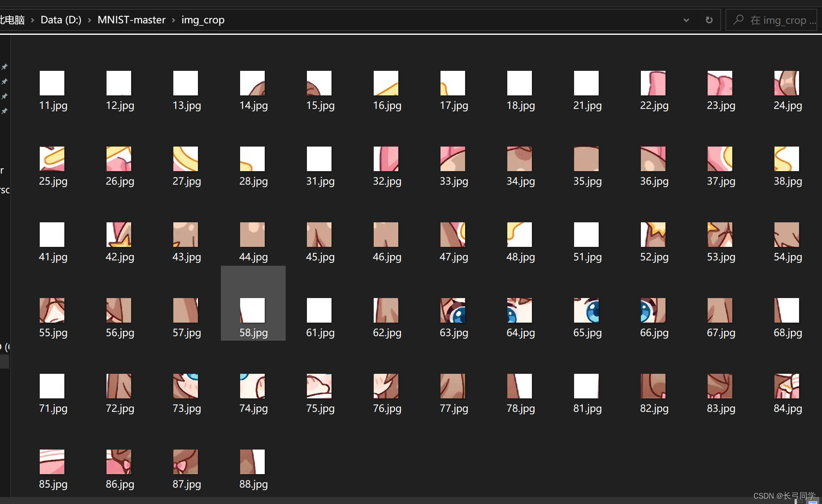Expand the chevron after Data (D:)

pyautogui.click(x=89, y=20)
